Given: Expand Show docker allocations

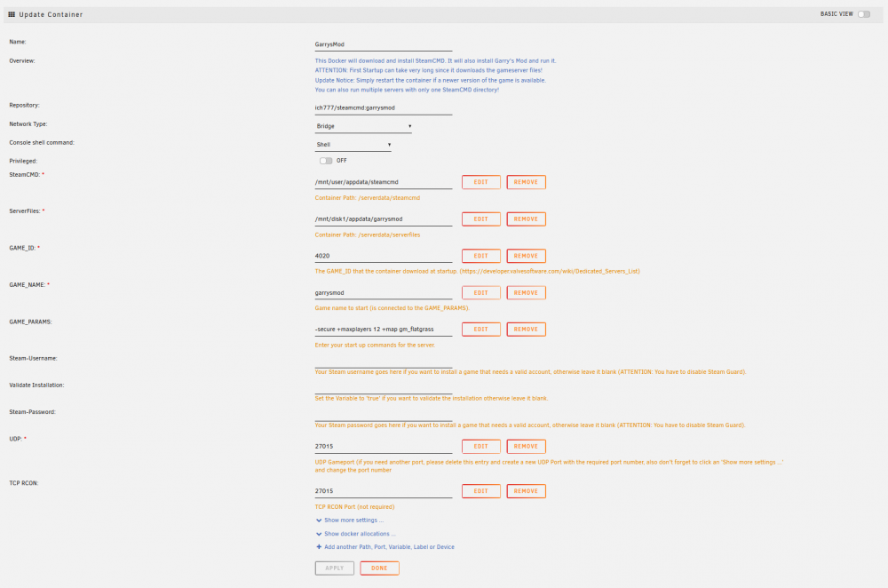Looking at the screenshot, I should [360, 534].
